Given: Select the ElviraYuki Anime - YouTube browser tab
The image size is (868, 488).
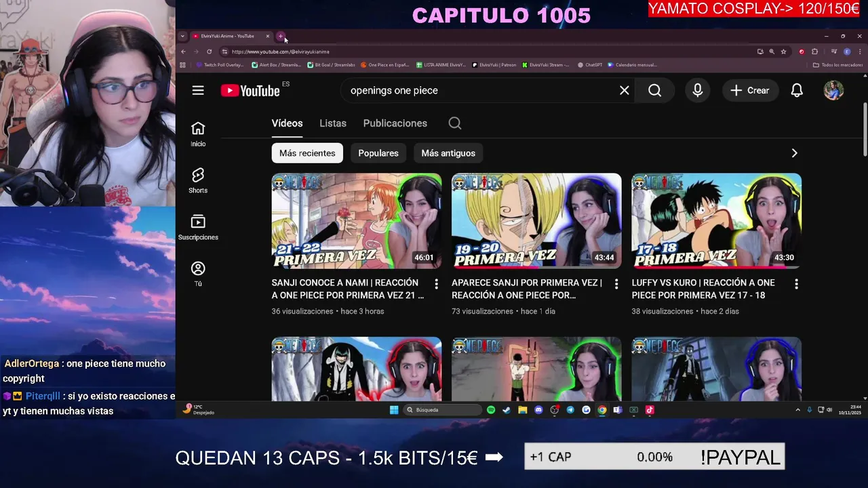Looking at the screenshot, I should pyautogui.click(x=231, y=36).
